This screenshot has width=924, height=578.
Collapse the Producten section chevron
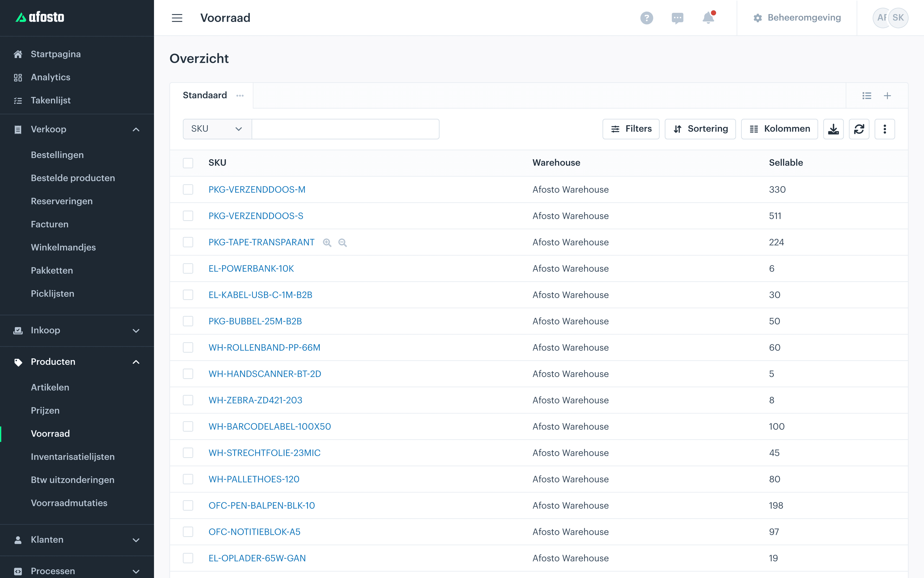tap(136, 362)
